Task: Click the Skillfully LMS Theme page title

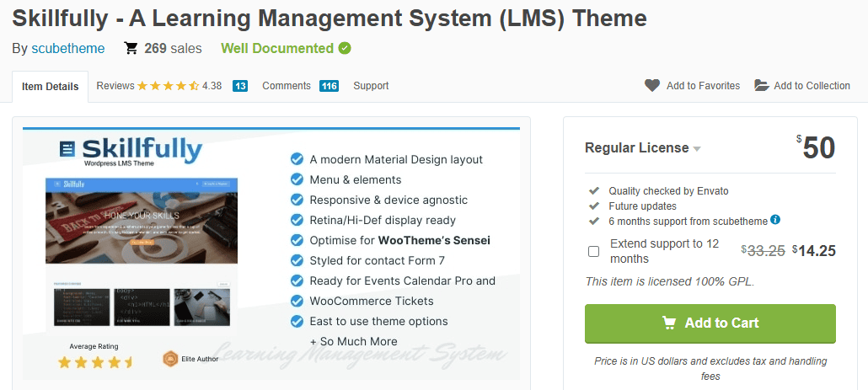Action: click(330, 19)
